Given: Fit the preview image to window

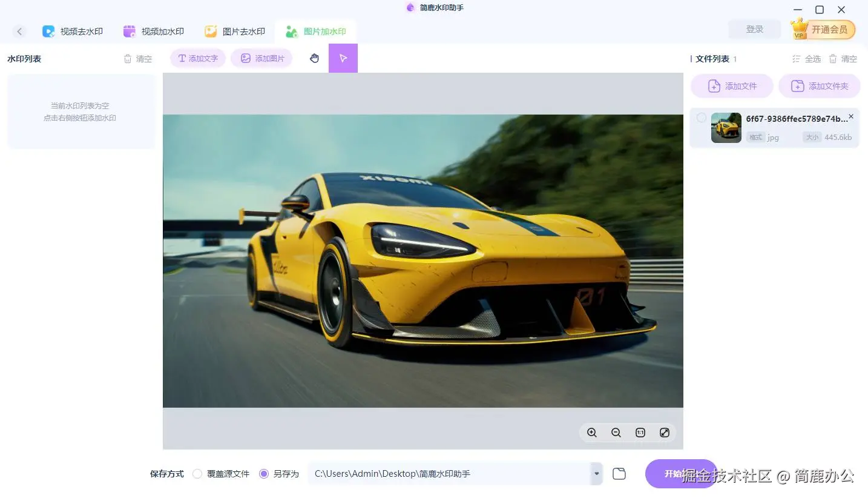Looking at the screenshot, I should [665, 433].
